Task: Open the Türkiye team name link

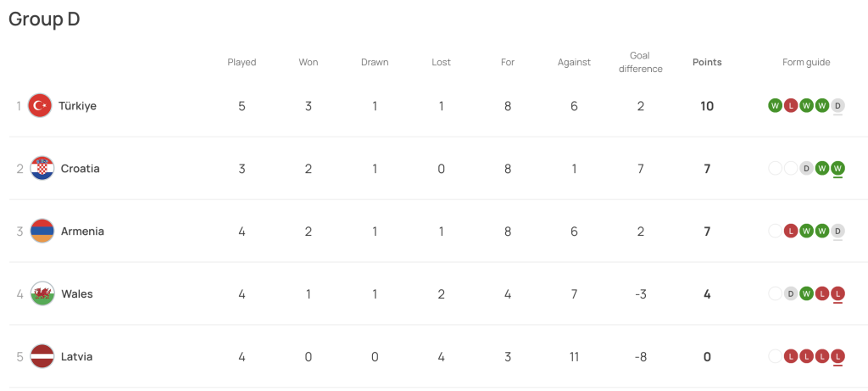Action: coord(77,106)
